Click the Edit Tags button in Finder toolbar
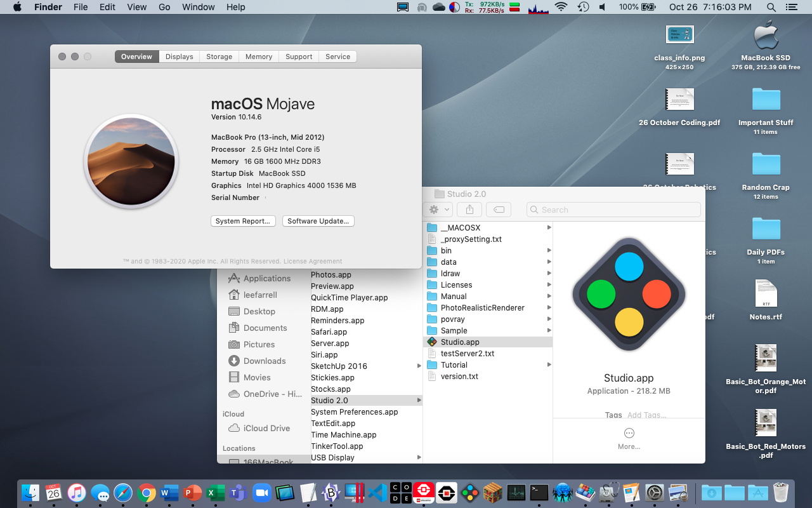 click(x=499, y=210)
